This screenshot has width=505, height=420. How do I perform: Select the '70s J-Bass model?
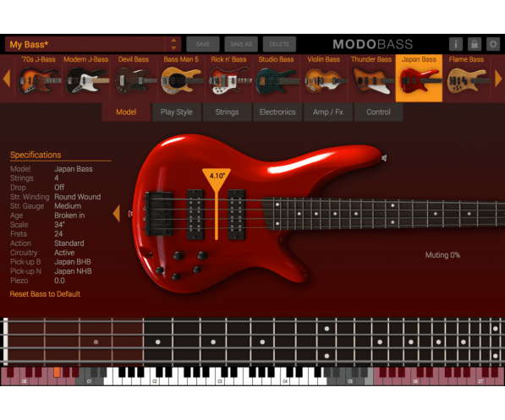coord(38,79)
